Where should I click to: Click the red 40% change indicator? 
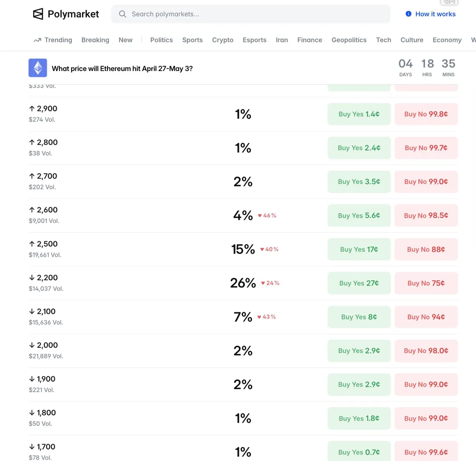click(269, 249)
